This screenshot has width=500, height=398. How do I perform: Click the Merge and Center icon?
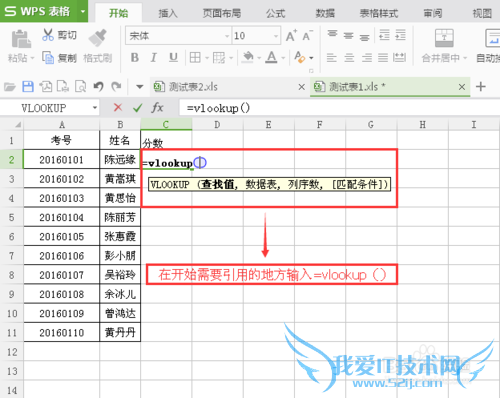tap(444, 38)
